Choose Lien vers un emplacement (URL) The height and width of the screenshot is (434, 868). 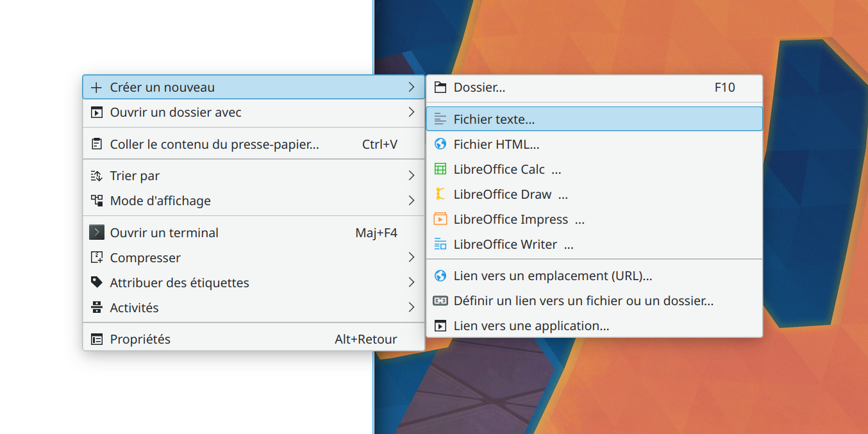pos(594,276)
